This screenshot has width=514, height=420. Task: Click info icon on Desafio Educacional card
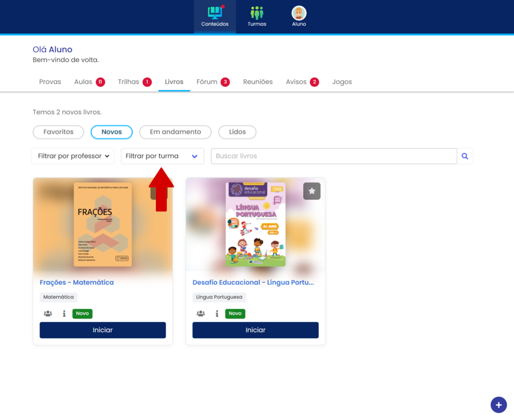tap(217, 313)
